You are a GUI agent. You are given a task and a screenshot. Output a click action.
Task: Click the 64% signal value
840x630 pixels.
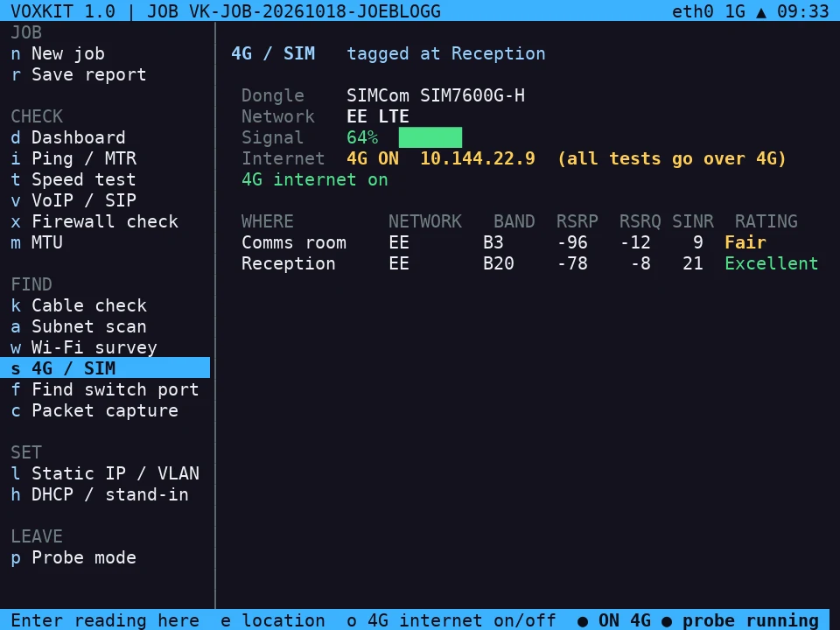(362, 137)
